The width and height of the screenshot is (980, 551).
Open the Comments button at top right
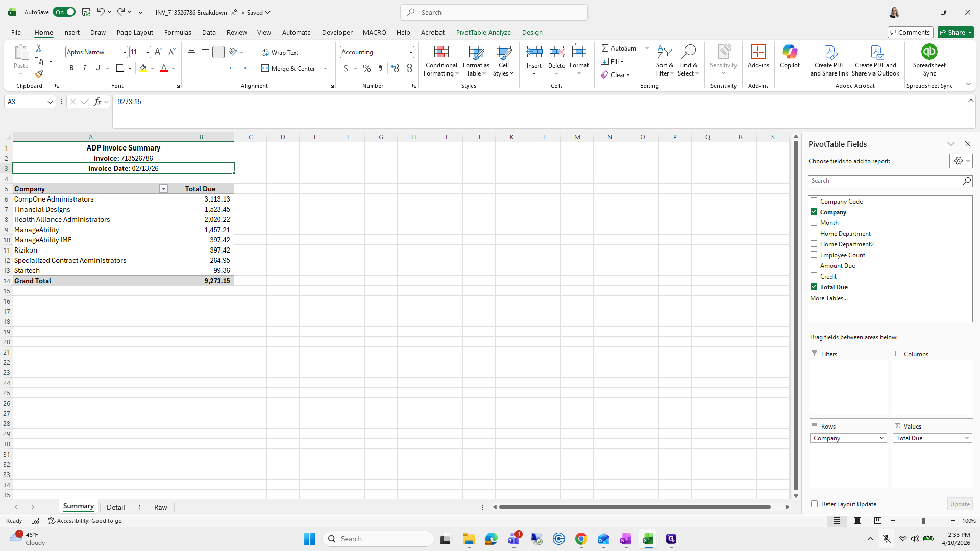[x=910, y=32]
